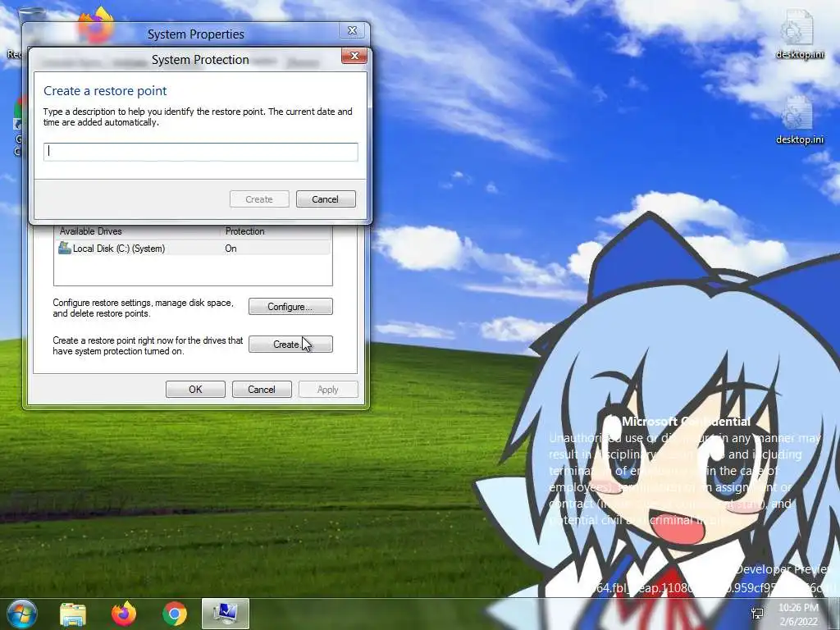Screen dimensions: 840x630
Task: Select the upper desktop.ini desktop file
Action: click(799, 34)
